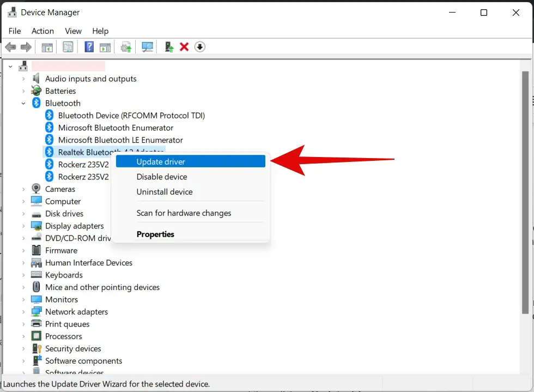Select Bluetooth Device (RFCOMM Protocol TDI)

click(131, 116)
